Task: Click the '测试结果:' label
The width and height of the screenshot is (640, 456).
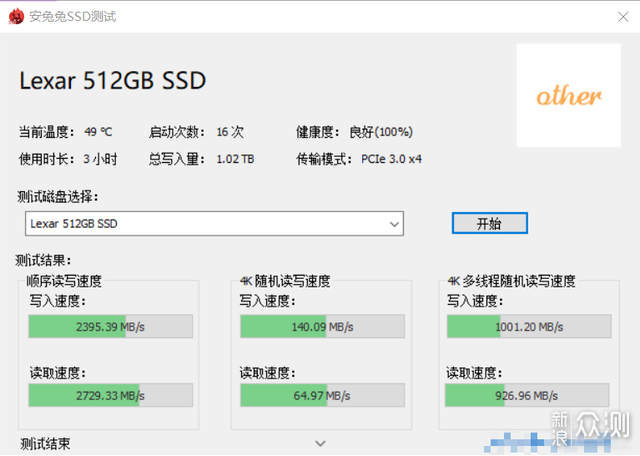Action: (x=44, y=260)
